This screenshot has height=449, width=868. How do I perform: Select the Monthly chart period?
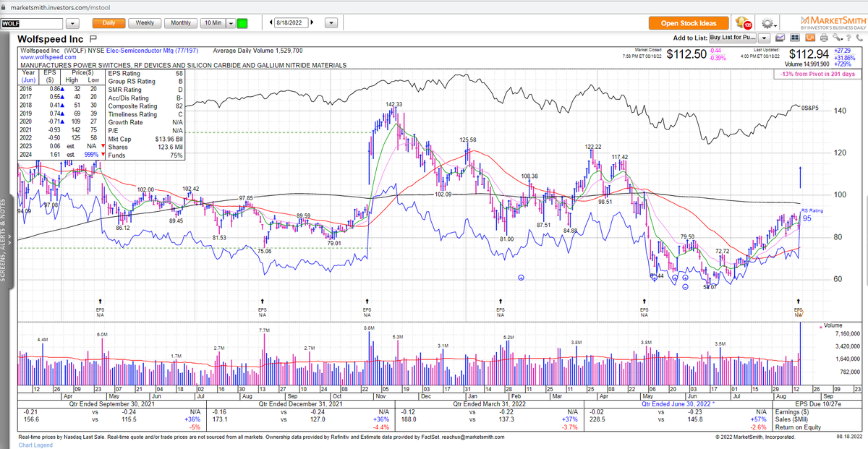point(180,22)
